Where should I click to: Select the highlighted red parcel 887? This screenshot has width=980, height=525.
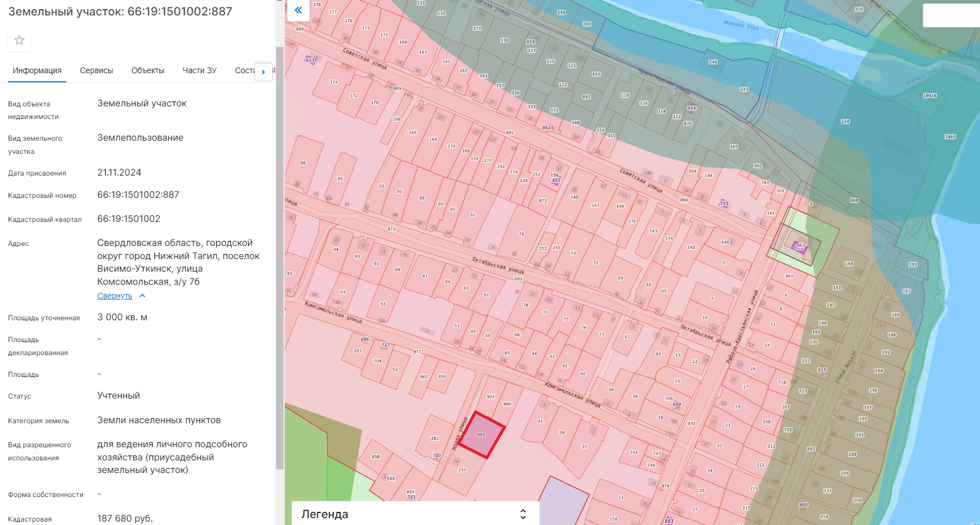pos(481,435)
